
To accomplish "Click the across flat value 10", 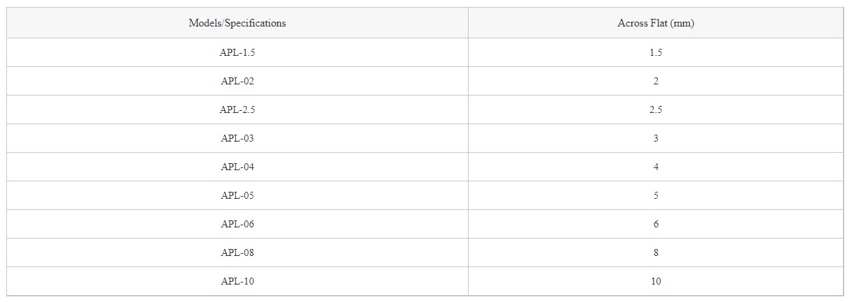I will tap(656, 281).
